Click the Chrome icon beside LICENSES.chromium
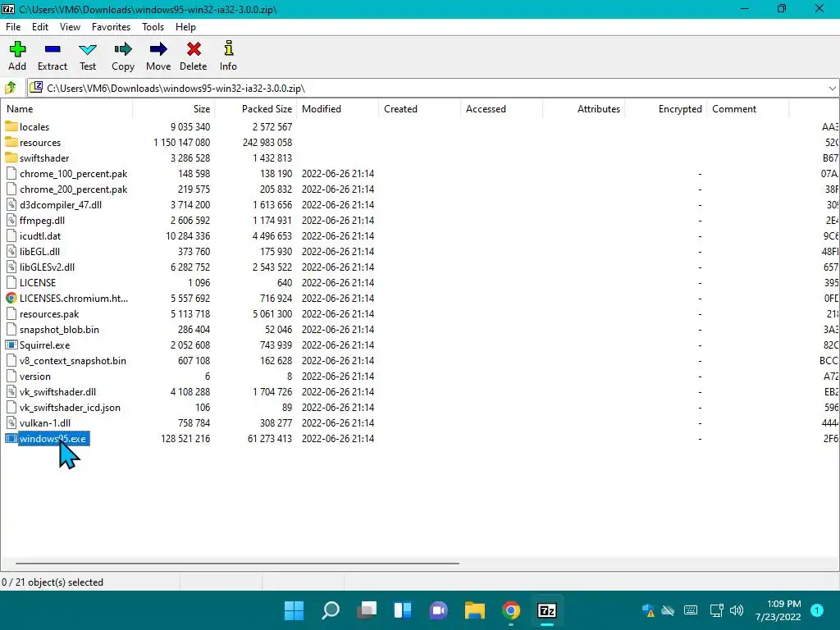The height and width of the screenshot is (630, 840). point(11,298)
